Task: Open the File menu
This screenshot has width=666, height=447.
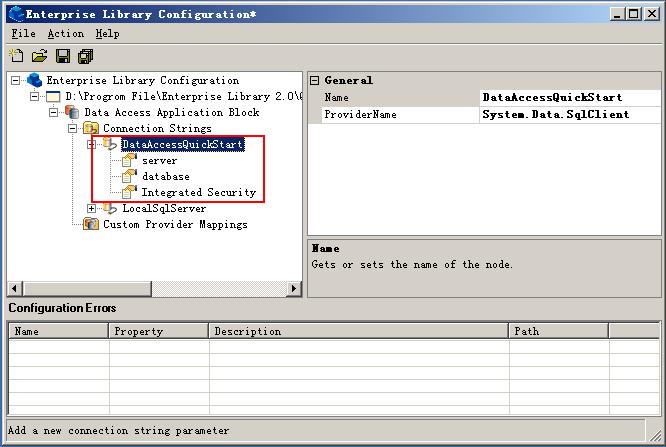Action: coord(23,33)
